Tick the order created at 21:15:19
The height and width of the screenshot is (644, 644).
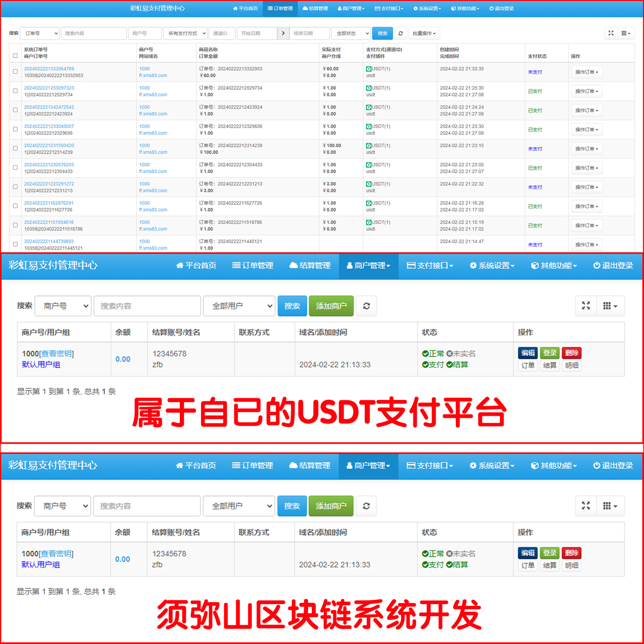[15, 225]
